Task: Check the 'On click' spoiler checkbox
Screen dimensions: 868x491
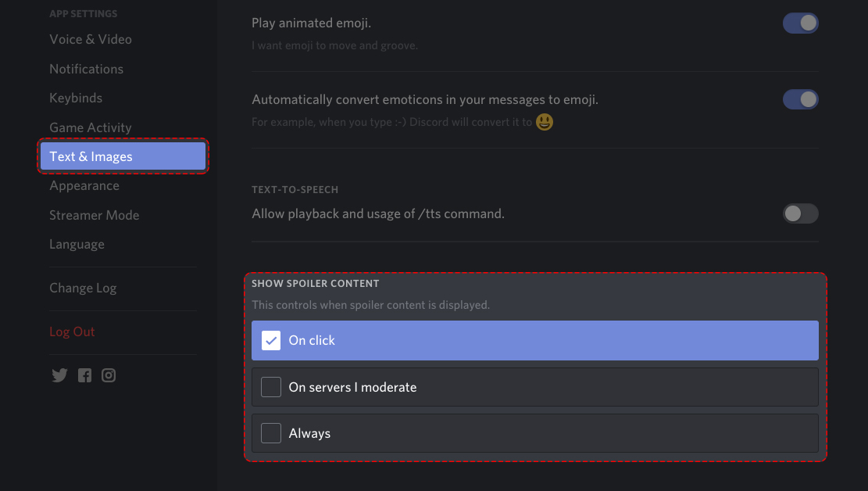Action: [271, 340]
